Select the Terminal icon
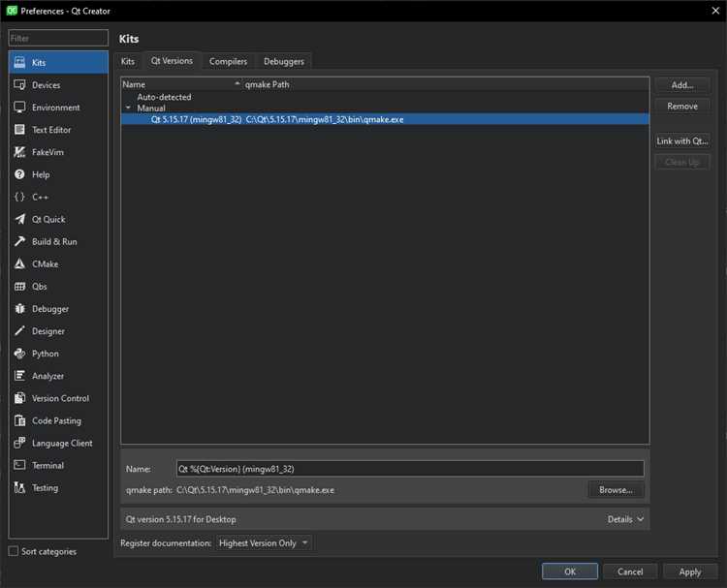 (x=19, y=465)
